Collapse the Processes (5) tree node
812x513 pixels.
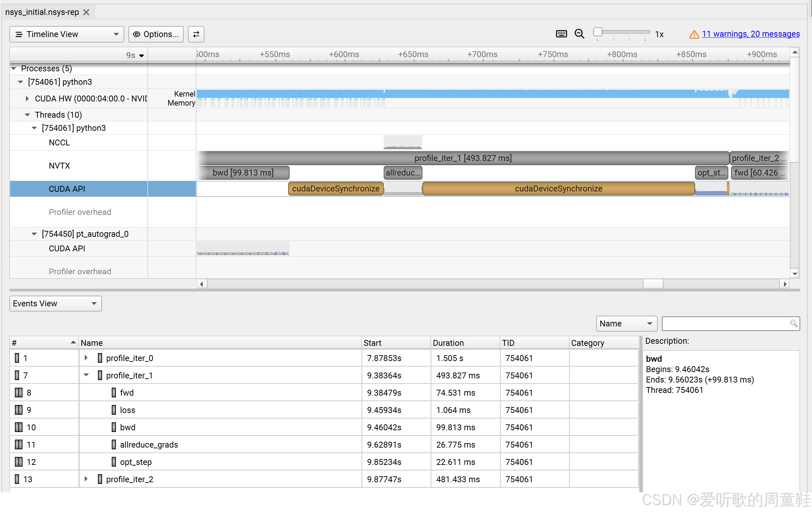pos(14,69)
